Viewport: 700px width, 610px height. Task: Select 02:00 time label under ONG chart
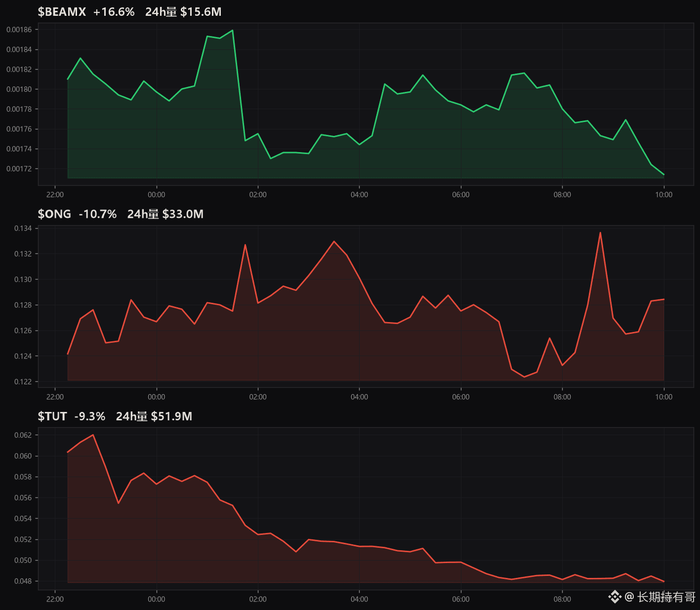coord(258,397)
